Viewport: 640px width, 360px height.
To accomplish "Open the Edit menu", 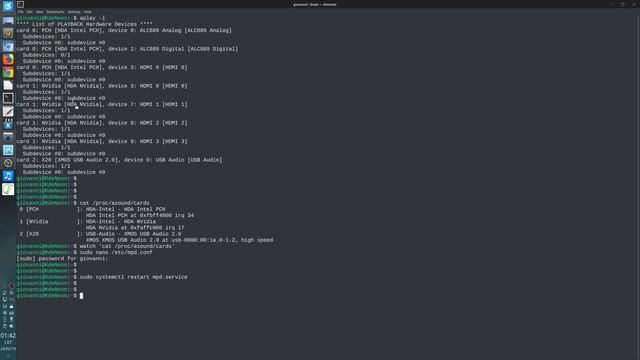I will coord(29,12).
